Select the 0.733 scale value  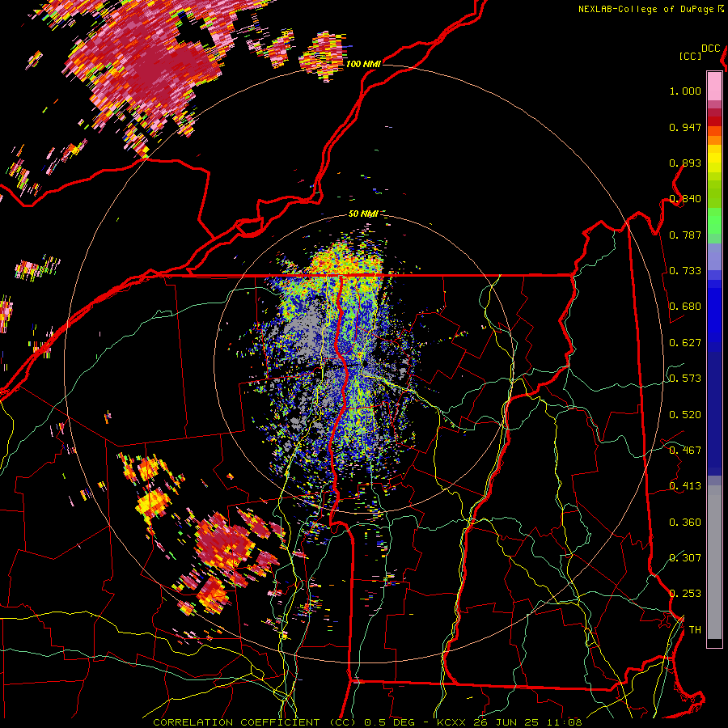685,271
